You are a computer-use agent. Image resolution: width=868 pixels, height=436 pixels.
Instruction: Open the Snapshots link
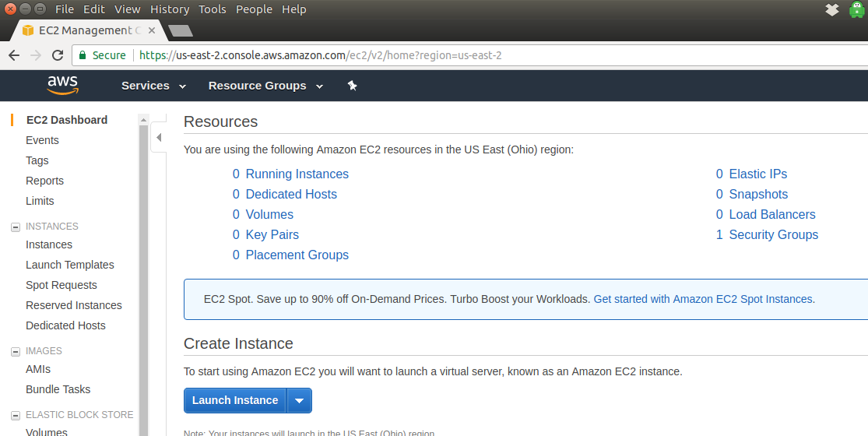click(x=758, y=194)
